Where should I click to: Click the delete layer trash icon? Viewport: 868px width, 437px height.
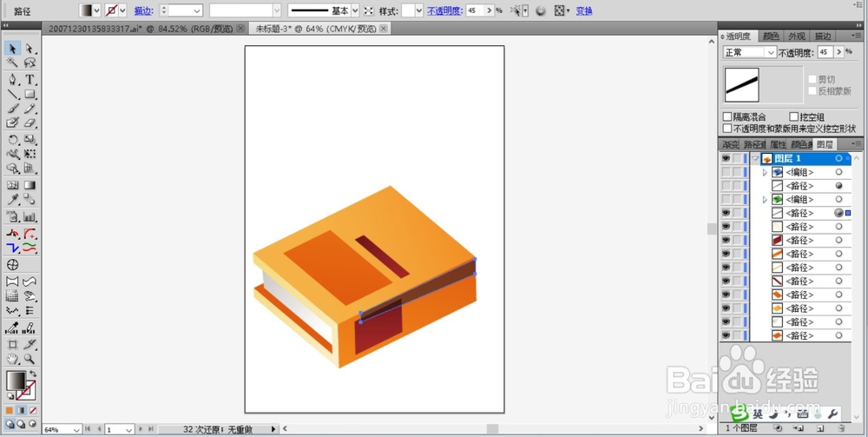pos(841,428)
